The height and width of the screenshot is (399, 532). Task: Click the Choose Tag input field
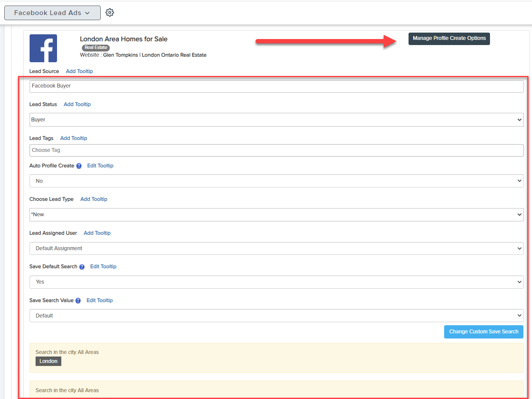pos(277,150)
